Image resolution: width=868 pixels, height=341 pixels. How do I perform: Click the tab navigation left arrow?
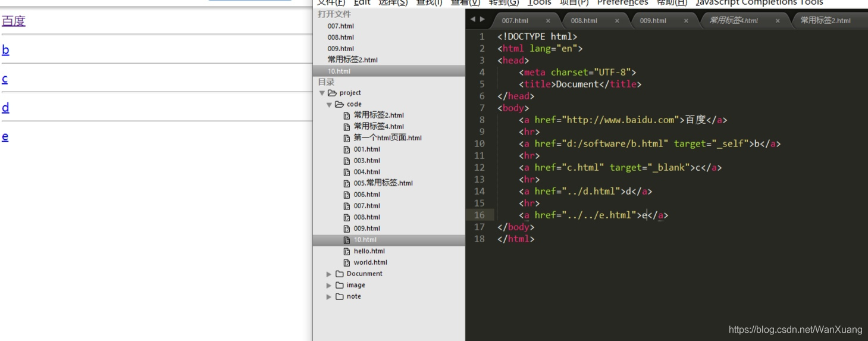coord(473,20)
